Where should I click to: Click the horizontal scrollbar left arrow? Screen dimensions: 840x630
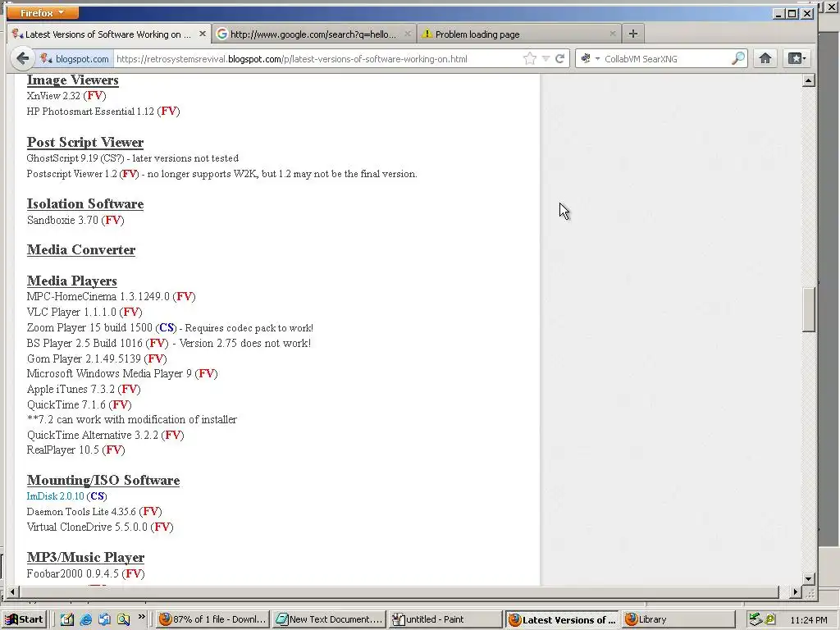point(11,592)
